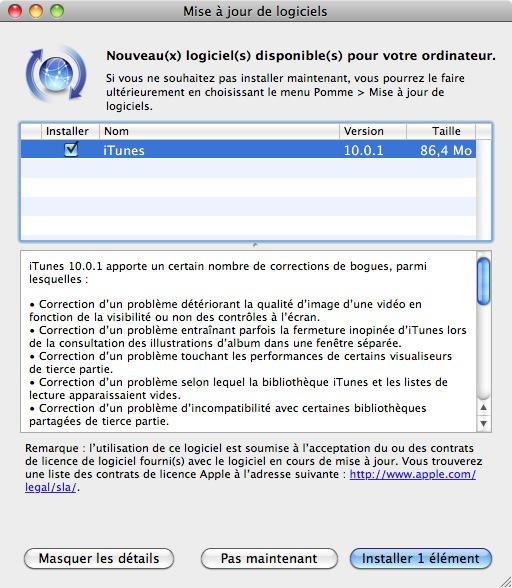Click Masquer les détails button
The image size is (512, 588).
[x=99, y=558]
